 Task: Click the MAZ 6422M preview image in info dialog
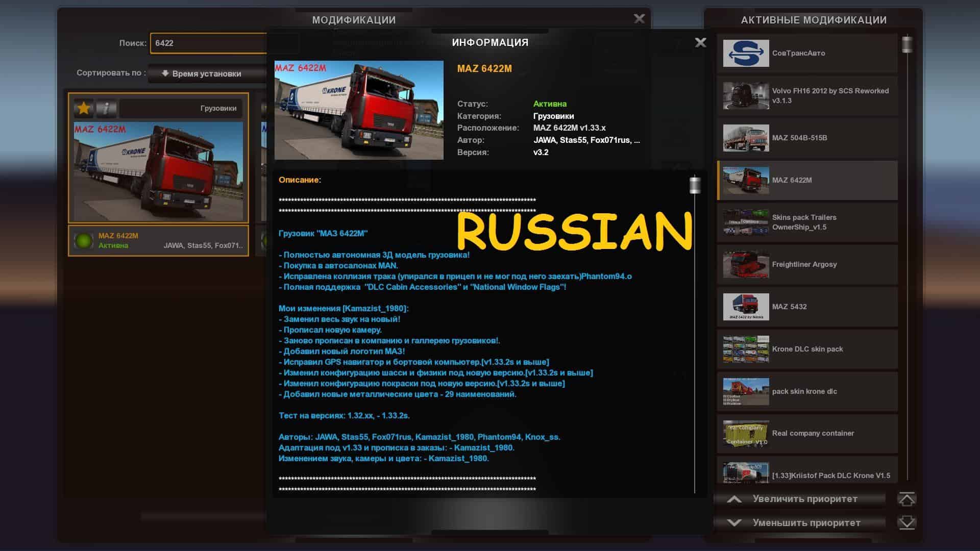pos(359,110)
